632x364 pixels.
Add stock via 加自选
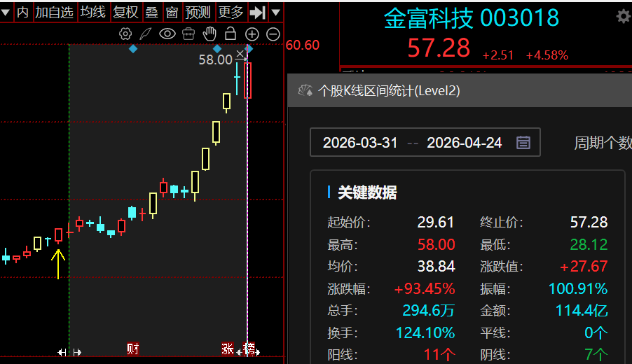[x=54, y=13]
